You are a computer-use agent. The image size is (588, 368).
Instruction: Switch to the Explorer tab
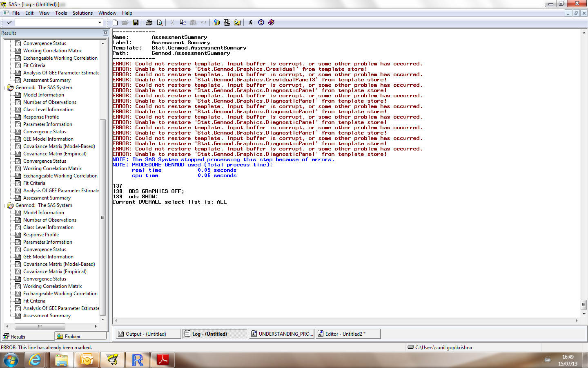tap(80, 337)
